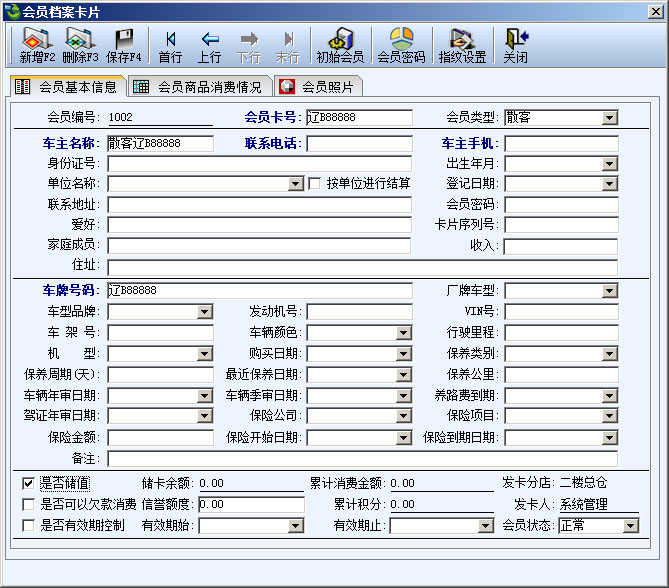This screenshot has width=669, height=588.
Task: Toggle 按单位进行结算 checkbox
Action: point(314,183)
